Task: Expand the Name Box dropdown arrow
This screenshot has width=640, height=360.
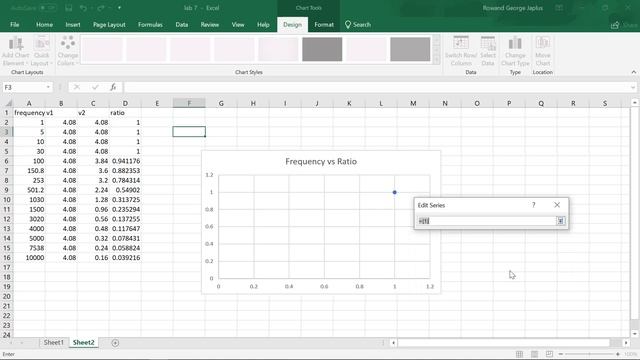Action: 48,87
